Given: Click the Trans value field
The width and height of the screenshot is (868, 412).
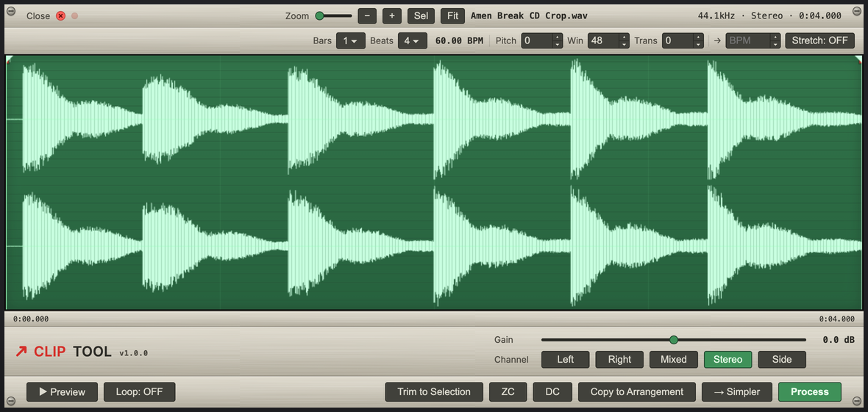Looking at the screenshot, I should [x=677, y=40].
